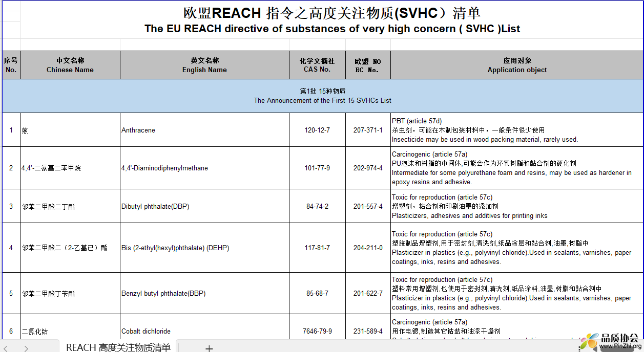This screenshot has height=352, width=644.
Task: Select the EC No. header cell
Action: pyautogui.click(x=368, y=65)
